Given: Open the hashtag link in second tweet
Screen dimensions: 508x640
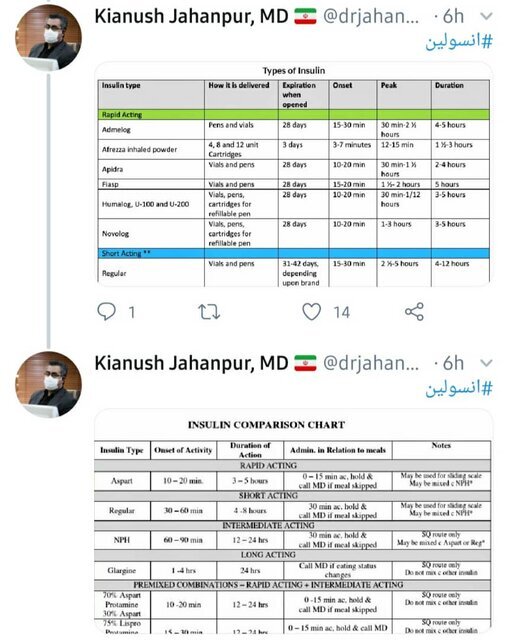Looking at the screenshot, I should (459, 389).
